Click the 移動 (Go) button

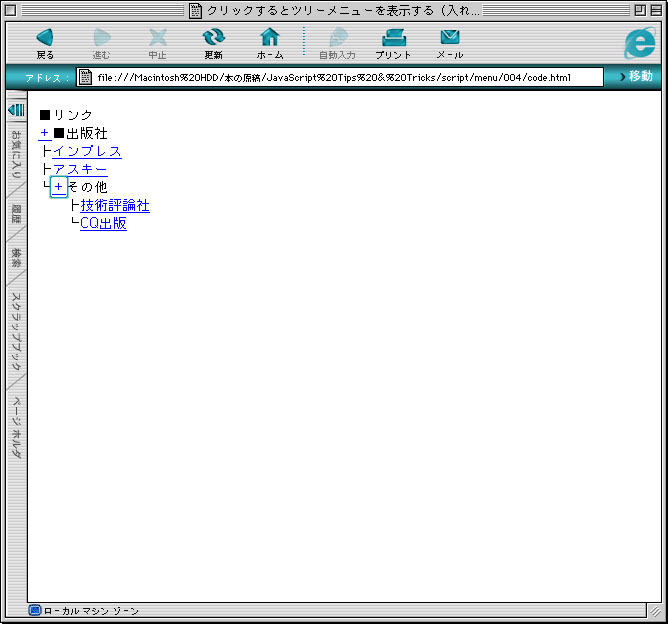(636, 76)
